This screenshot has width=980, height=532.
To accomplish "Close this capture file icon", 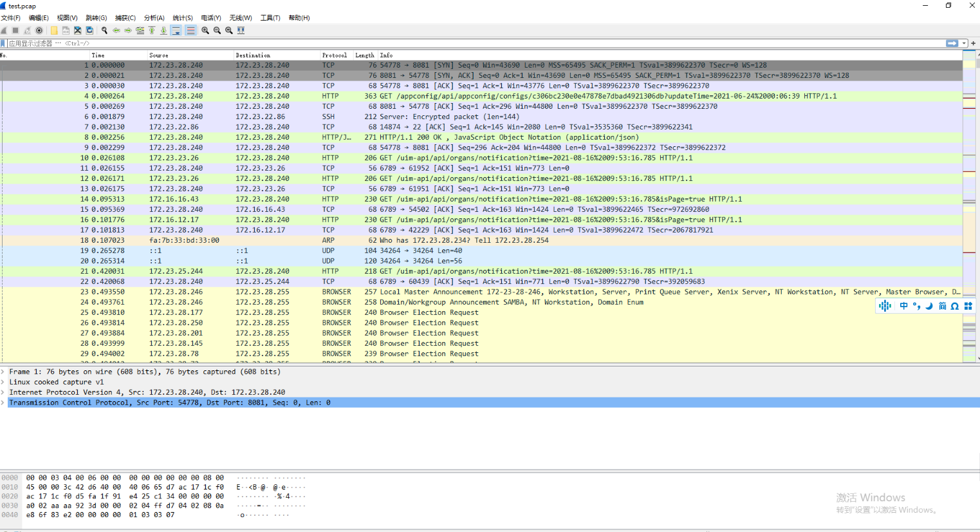I will tap(77, 30).
